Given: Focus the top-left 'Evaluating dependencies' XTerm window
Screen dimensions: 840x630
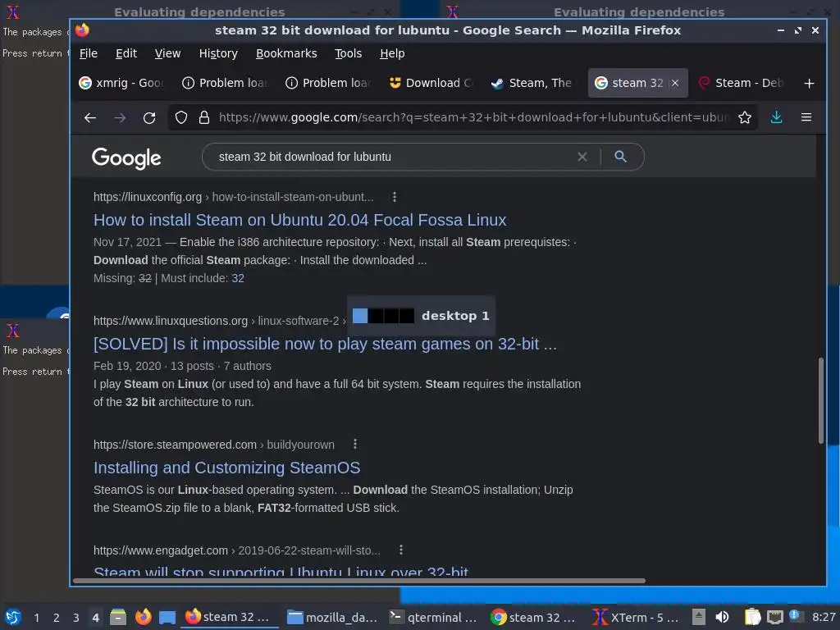Looking at the screenshot, I should [x=199, y=11].
